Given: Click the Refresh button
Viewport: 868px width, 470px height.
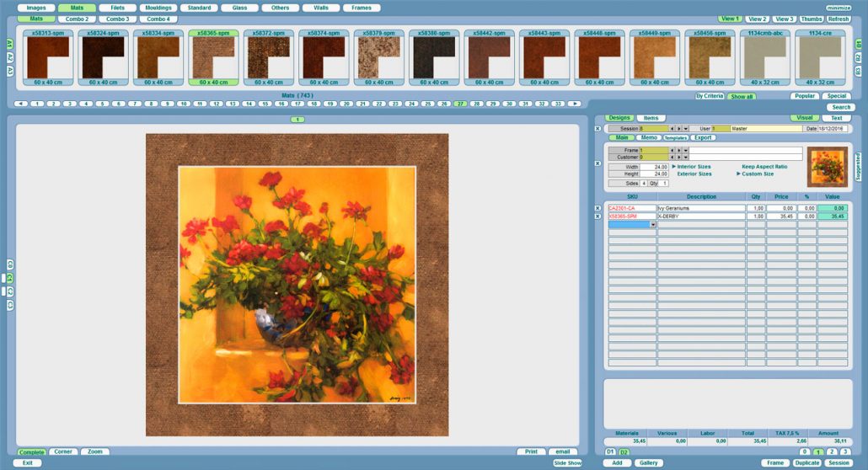Looking at the screenshot, I should point(839,19).
